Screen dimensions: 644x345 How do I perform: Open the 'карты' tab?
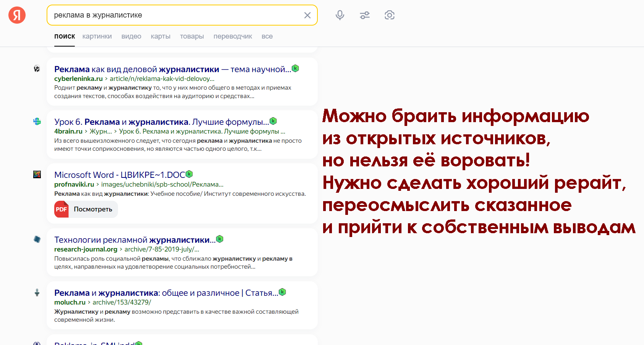coord(160,36)
